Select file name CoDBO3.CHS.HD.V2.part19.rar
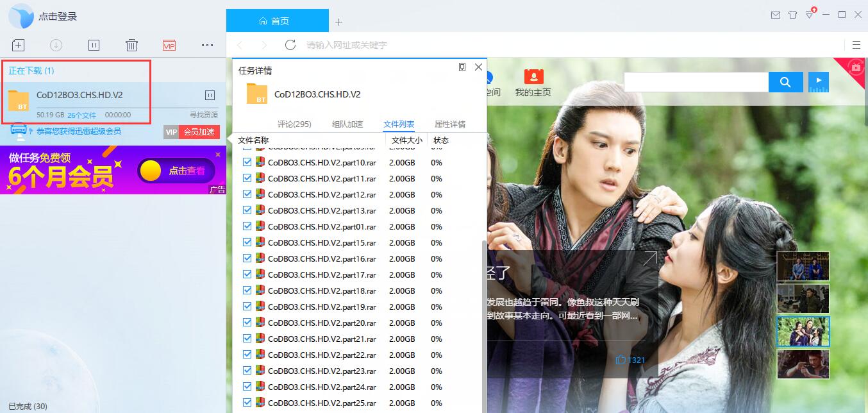 tap(322, 307)
